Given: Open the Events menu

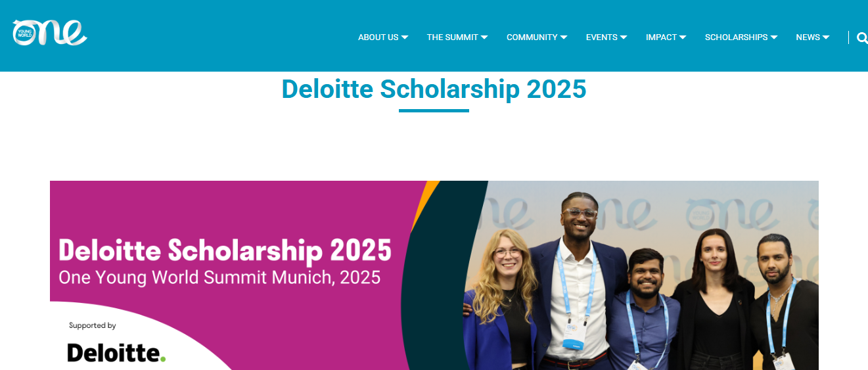Looking at the screenshot, I should coord(601,37).
